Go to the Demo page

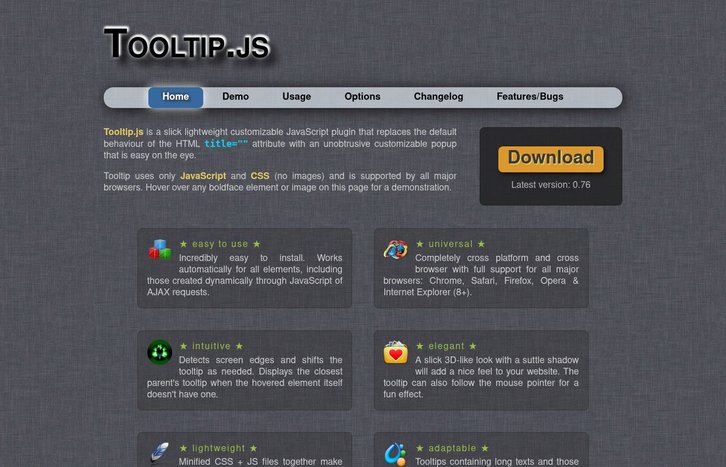click(235, 97)
